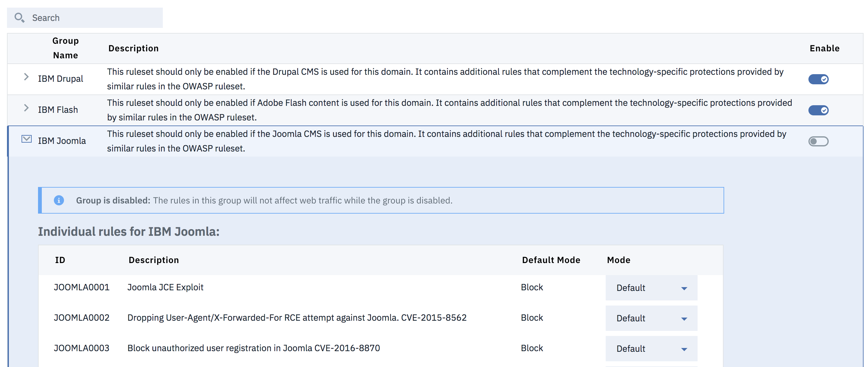Select the IBM Joomla group name

tap(62, 140)
